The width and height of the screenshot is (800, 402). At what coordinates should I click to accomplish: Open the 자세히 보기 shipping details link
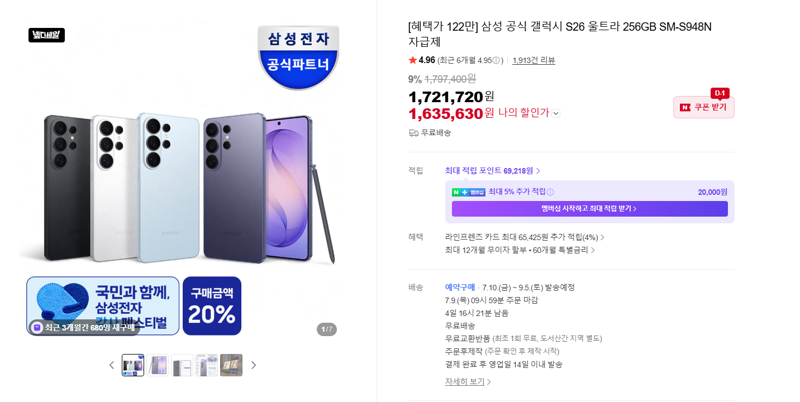tap(467, 382)
